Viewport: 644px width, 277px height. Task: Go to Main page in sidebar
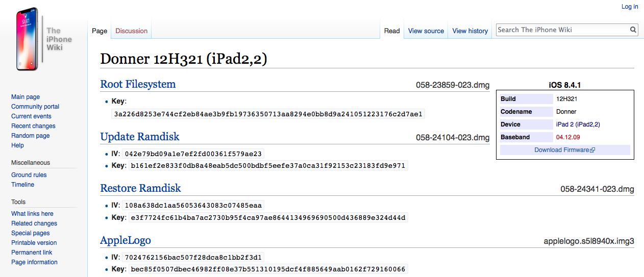(26, 97)
